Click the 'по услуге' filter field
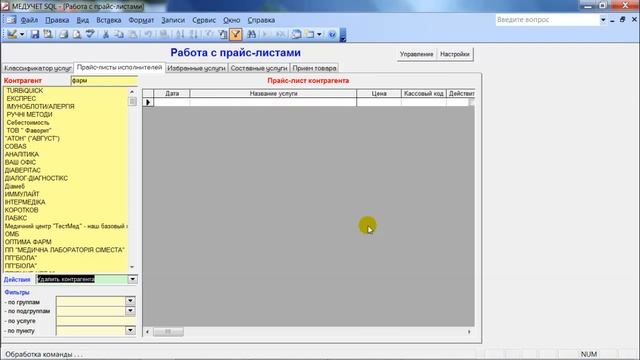 click(96, 321)
